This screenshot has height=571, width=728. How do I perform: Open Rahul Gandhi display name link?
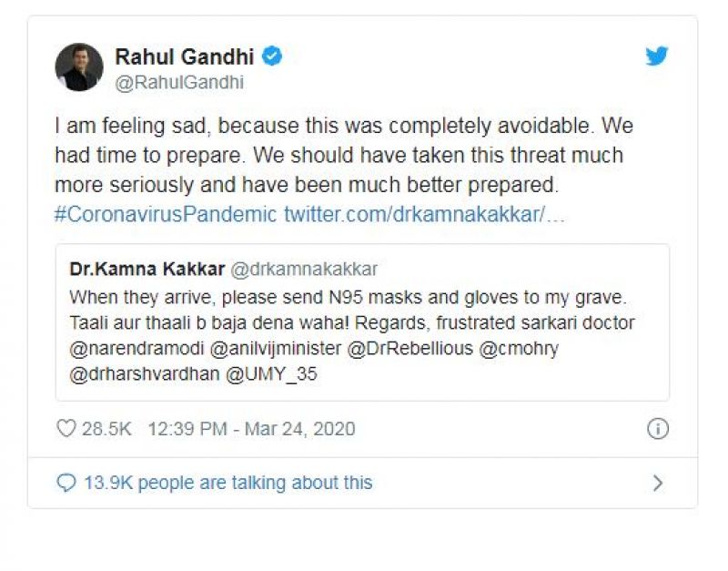point(186,56)
